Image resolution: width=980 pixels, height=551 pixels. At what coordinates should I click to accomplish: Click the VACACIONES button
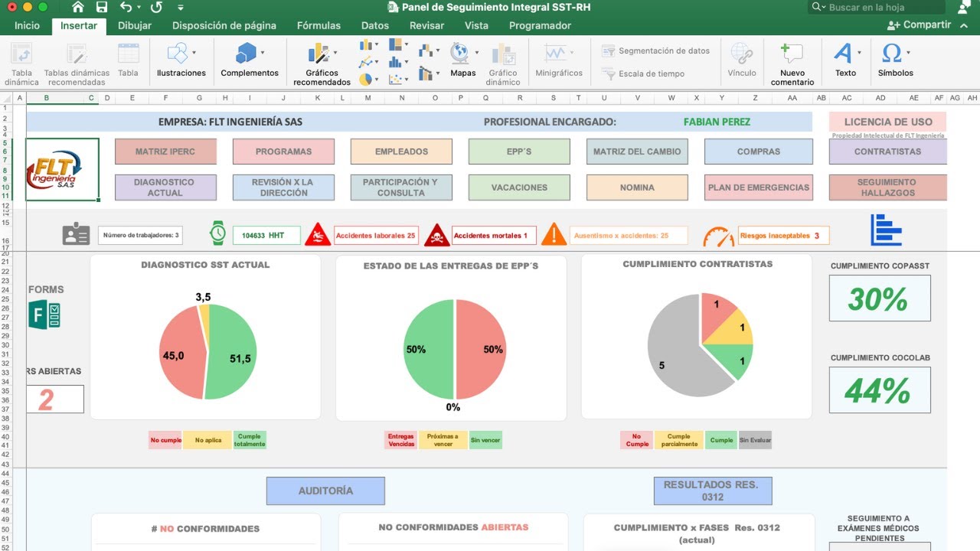tap(519, 187)
